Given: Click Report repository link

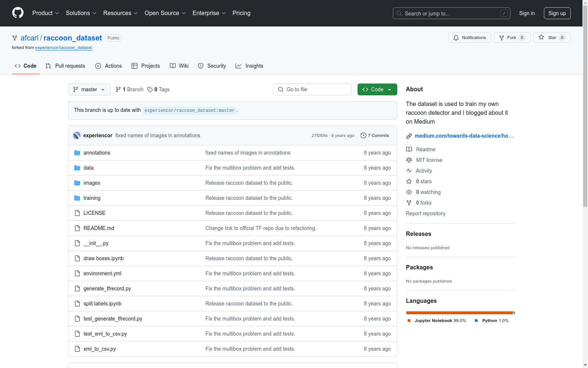Looking at the screenshot, I should tap(426, 213).
